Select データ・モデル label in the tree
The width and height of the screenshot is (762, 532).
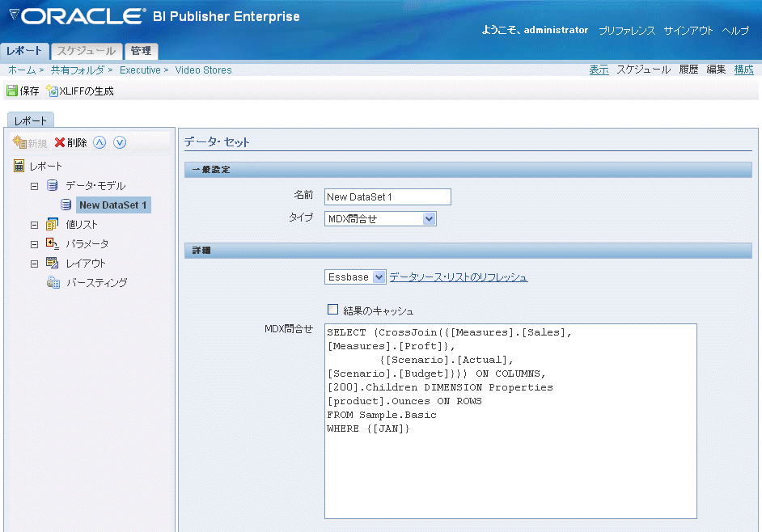[95, 186]
